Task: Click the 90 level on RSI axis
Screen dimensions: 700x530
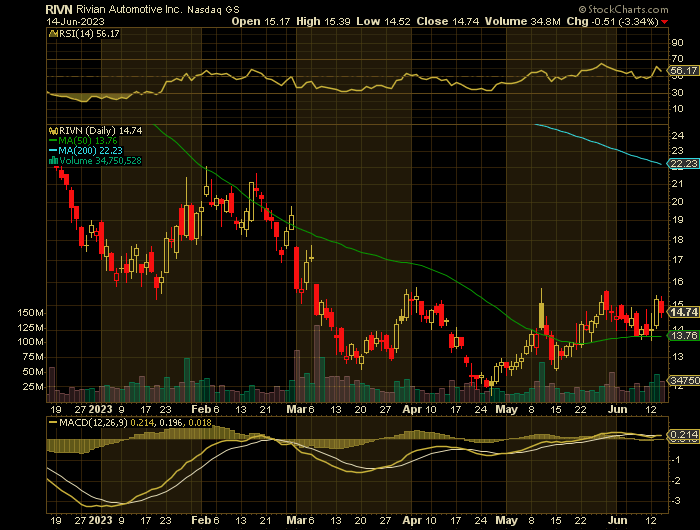Action: (677, 43)
